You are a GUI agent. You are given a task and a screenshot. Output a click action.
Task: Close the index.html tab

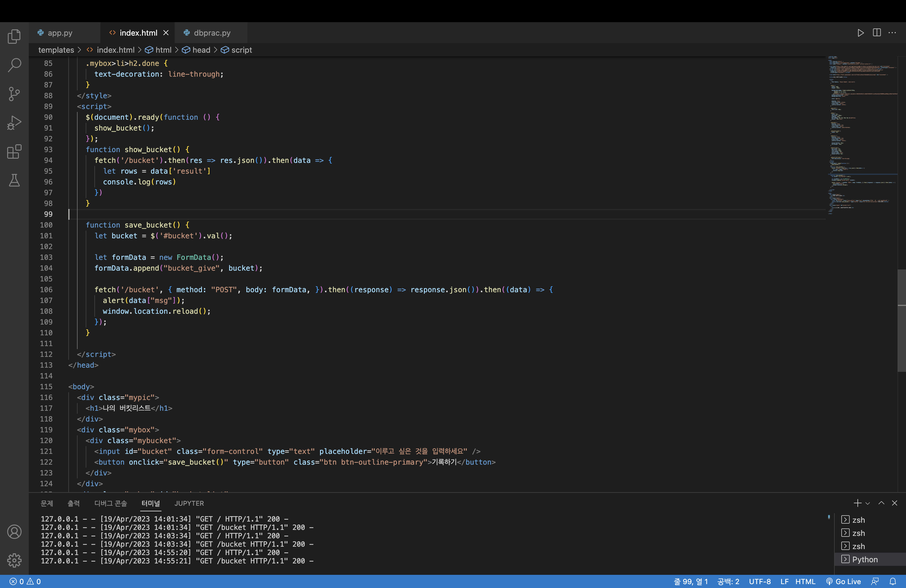click(x=166, y=33)
